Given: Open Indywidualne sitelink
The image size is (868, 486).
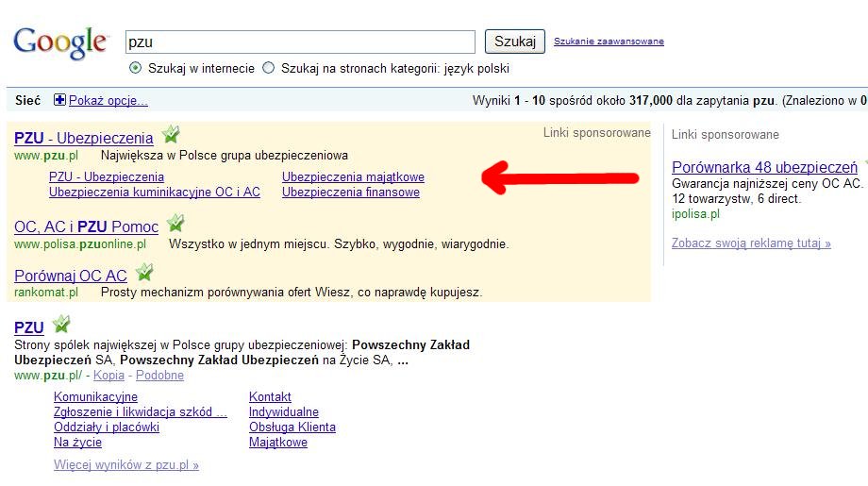Looking at the screenshot, I should (284, 411).
